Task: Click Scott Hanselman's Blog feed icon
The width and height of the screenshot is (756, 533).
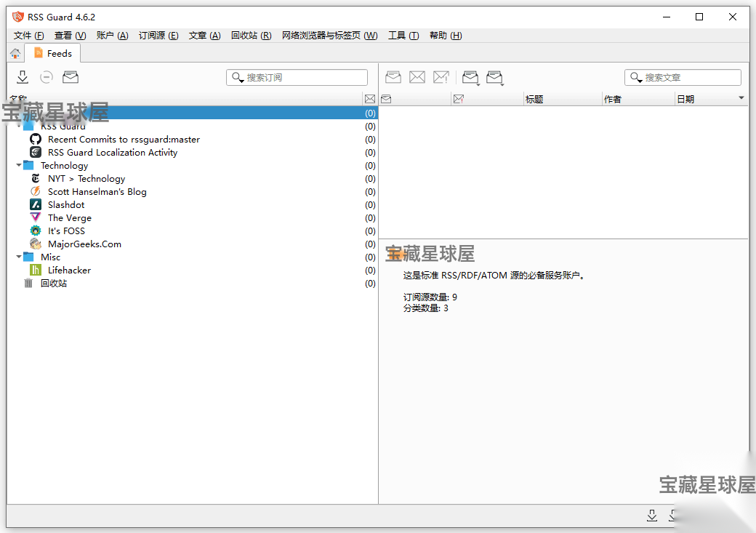Action: pos(36,191)
